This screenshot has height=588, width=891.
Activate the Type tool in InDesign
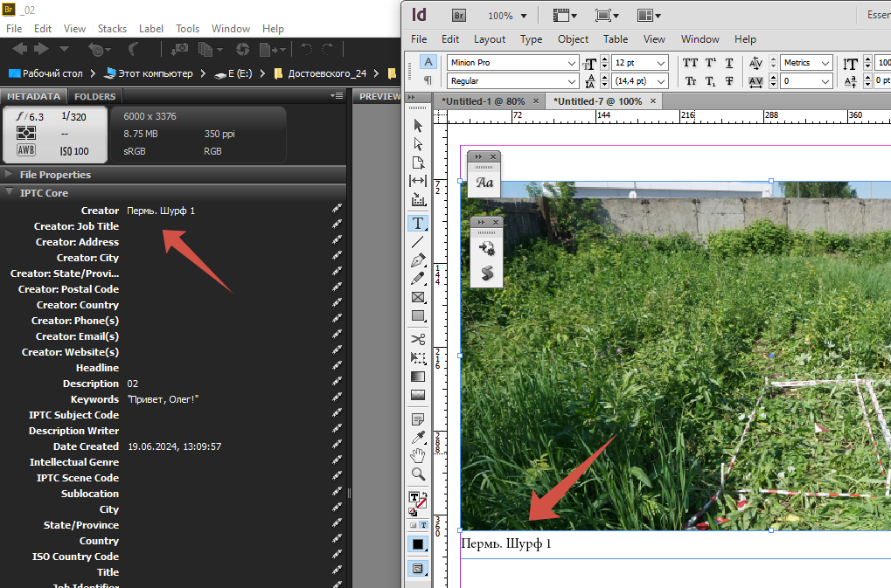418,223
